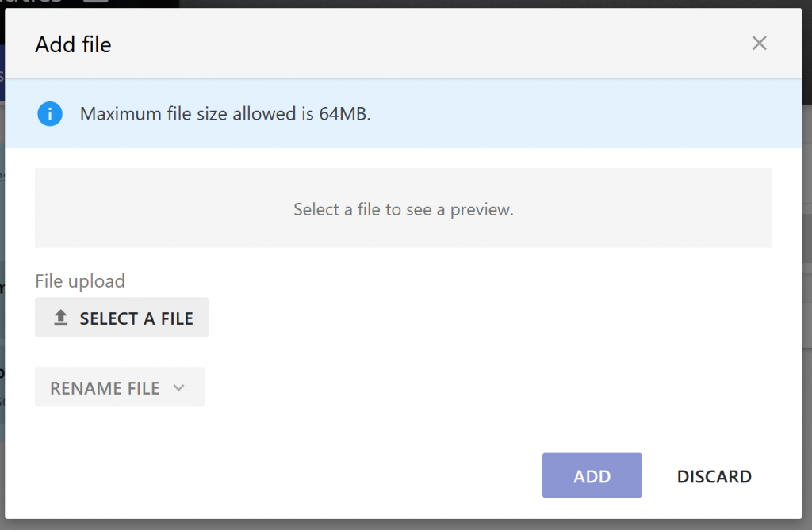Click the ADD button

point(592,475)
